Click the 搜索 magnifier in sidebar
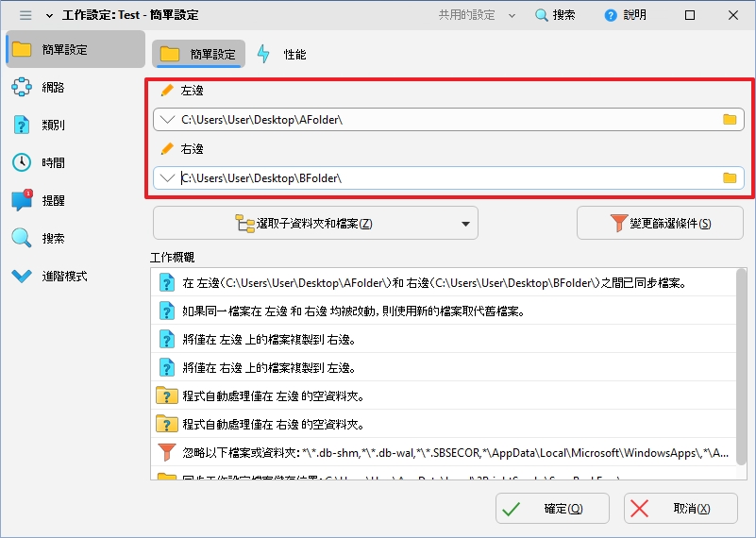This screenshot has height=538, width=756. [22, 239]
